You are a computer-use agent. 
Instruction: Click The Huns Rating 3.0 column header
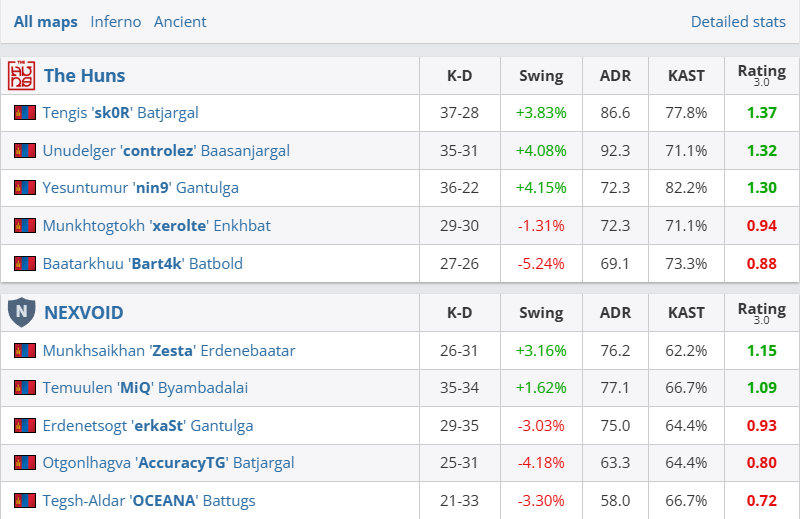click(x=761, y=75)
